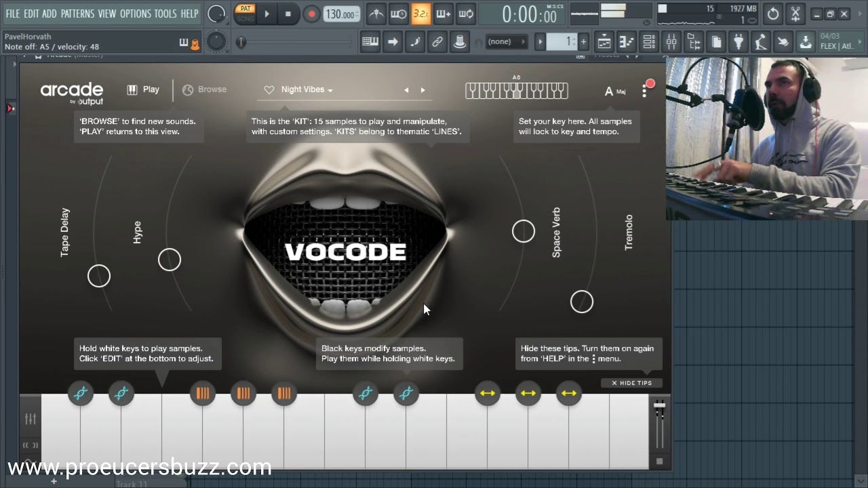Open the HELP menu

click(189, 14)
